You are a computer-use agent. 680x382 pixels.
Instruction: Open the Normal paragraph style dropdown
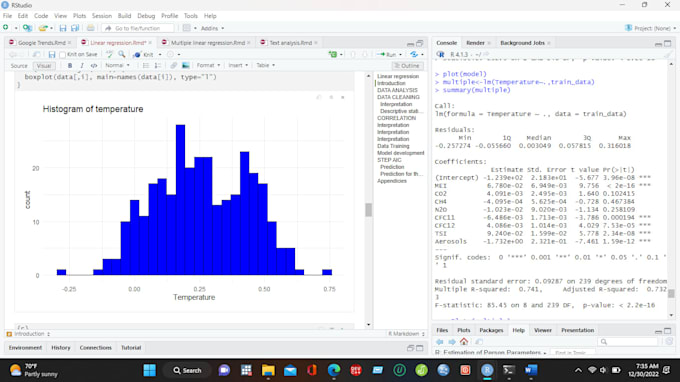point(117,65)
